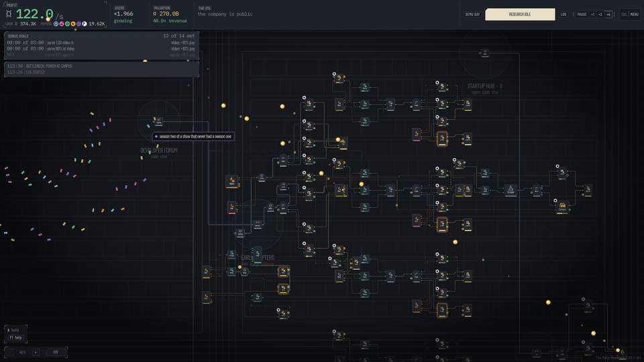The image size is (644, 362).
Task: Click the 270.0B valuation value
Action: tap(166, 14)
